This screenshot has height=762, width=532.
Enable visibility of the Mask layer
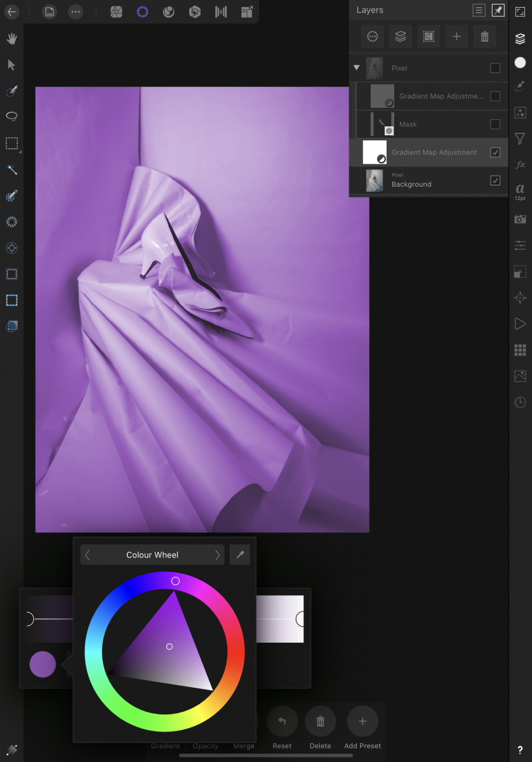click(x=495, y=124)
